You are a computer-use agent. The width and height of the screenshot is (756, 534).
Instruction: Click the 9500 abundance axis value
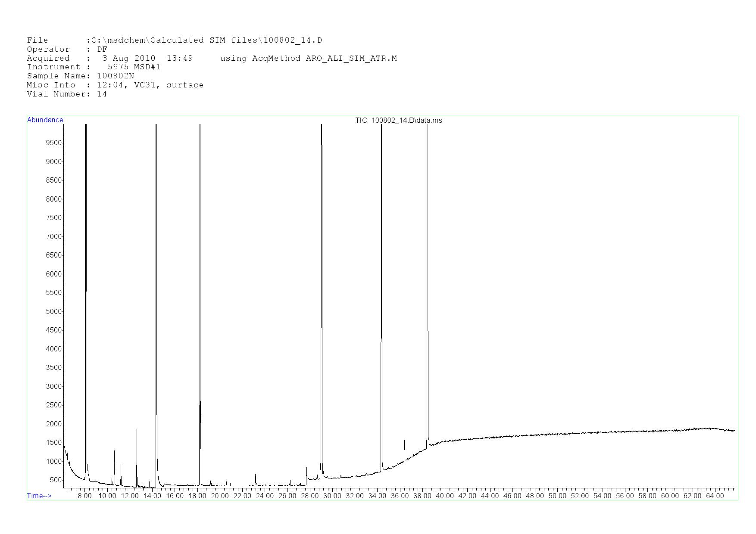pyautogui.click(x=54, y=143)
